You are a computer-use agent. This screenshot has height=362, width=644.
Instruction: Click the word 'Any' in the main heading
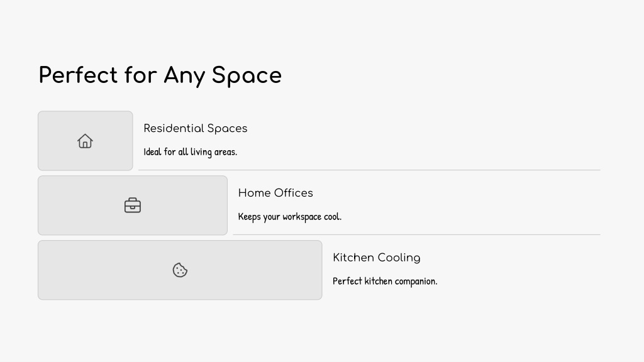(184, 76)
